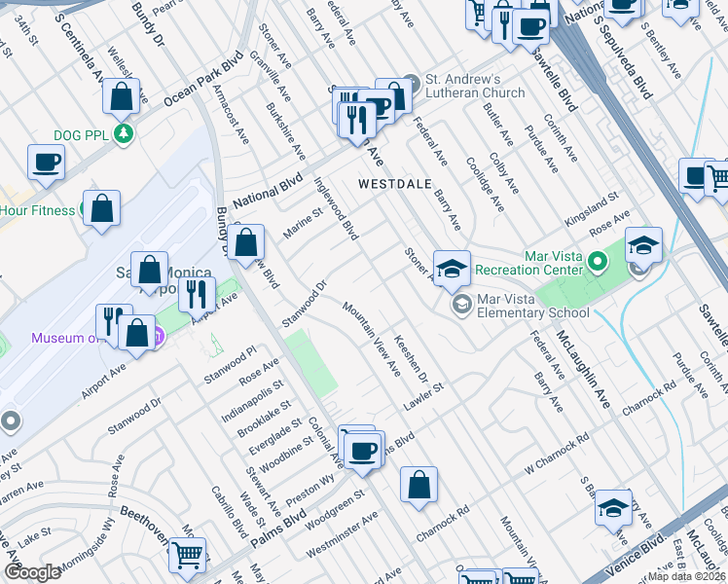This screenshot has width=728, height=584.
Task: Open Mar Vista Elementary School pin
Action: pyautogui.click(x=462, y=305)
